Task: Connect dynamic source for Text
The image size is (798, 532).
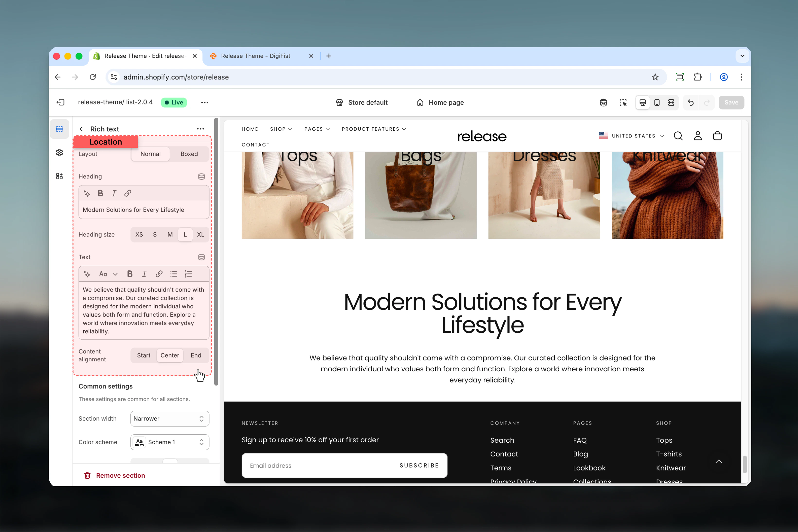Action: pyautogui.click(x=201, y=257)
